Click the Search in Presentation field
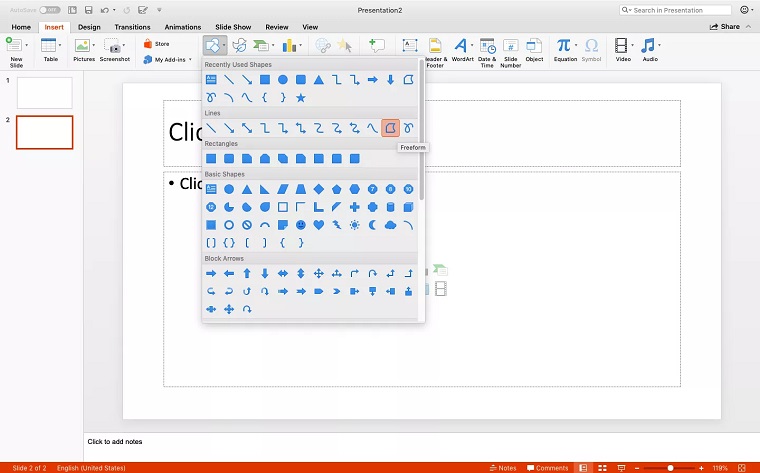The width and height of the screenshot is (760, 473). tap(675, 10)
